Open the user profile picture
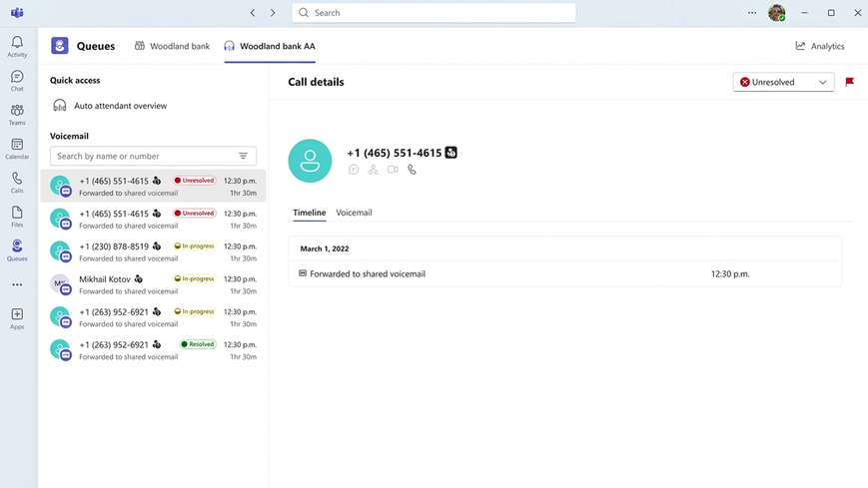 pyautogui.click(x=777, y=13)
